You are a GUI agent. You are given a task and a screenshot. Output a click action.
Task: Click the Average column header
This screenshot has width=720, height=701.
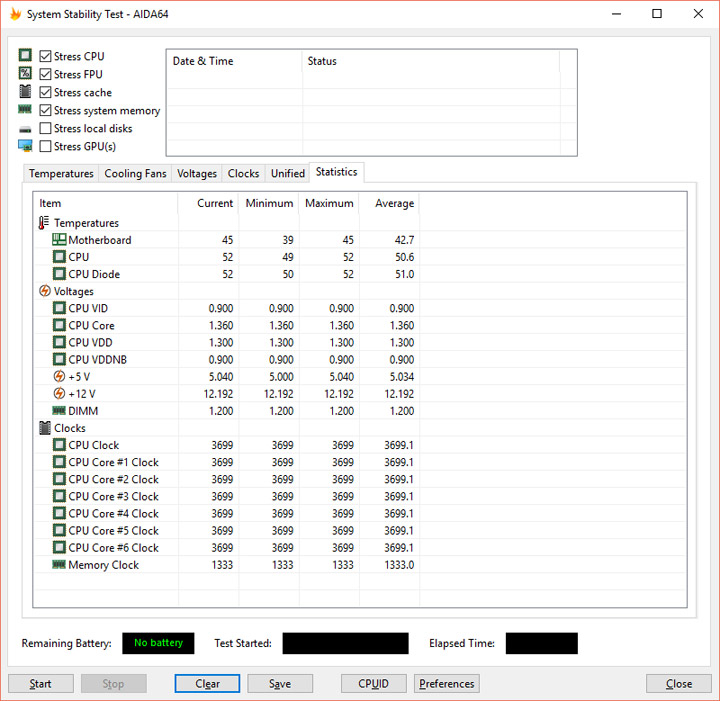point(389,203)
